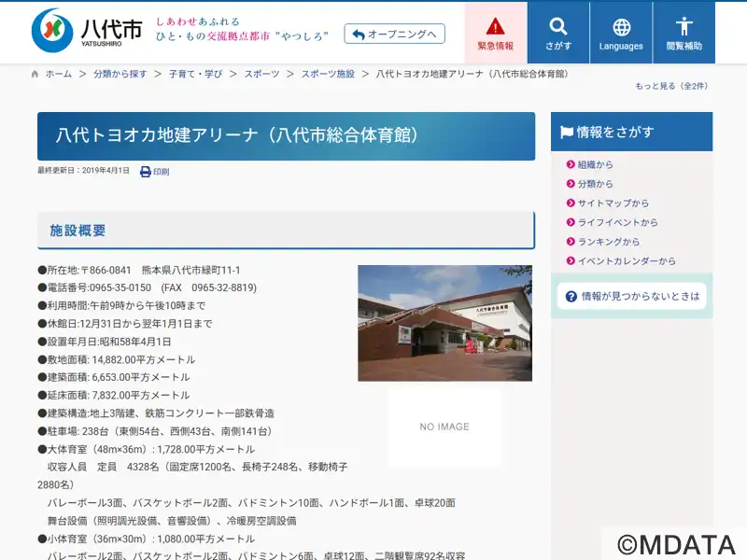Open ライフイベントから in the sidebar
This screenshot has height=560, width=747.
click(x=613, y=222)
